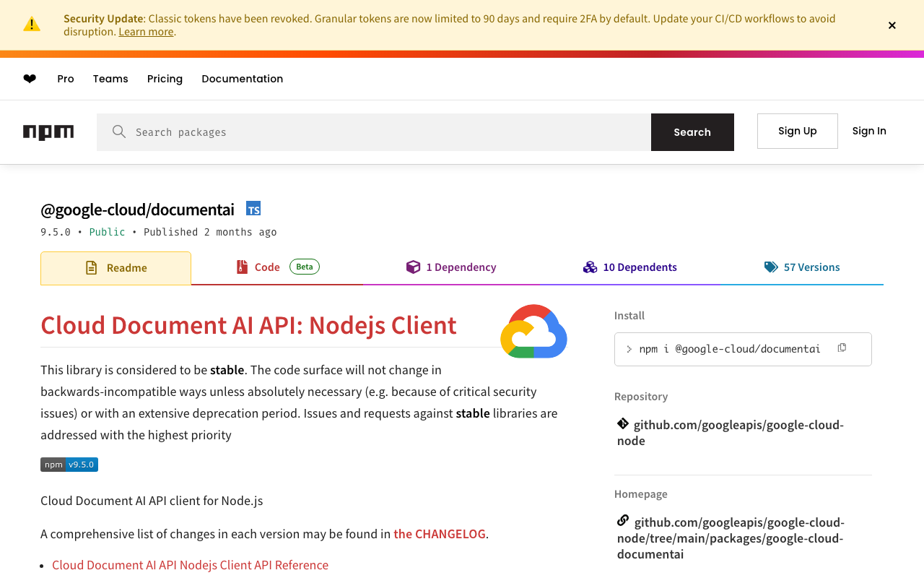Dismiss the security update banner
Viewport: 924px width, 578px height.
892,25
